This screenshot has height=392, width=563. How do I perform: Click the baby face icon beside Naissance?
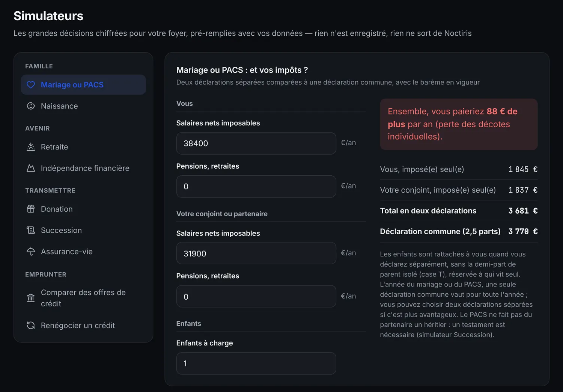(31, 106)
